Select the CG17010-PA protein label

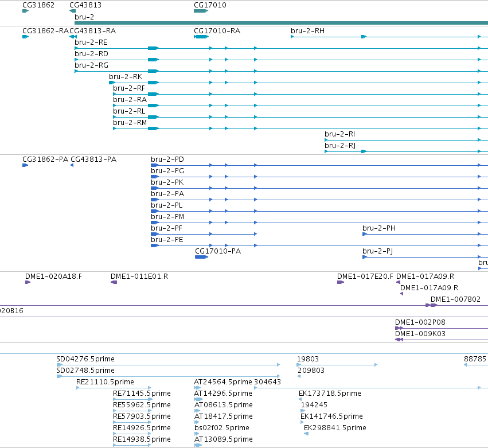tap(218, 251)
